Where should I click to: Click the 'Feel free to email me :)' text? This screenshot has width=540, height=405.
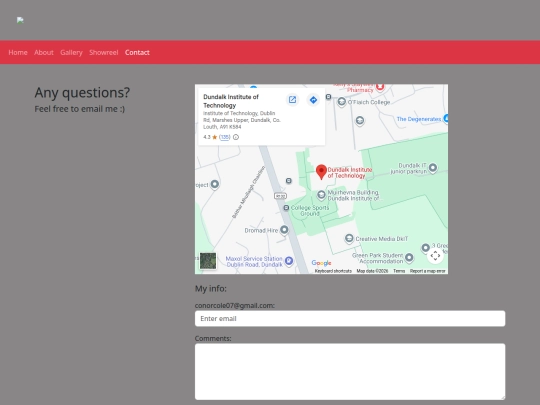pos(80,109)
